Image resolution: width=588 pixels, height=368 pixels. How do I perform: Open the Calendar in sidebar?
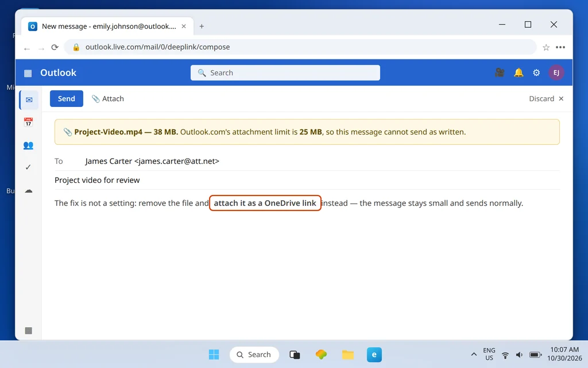click(28, 122)
